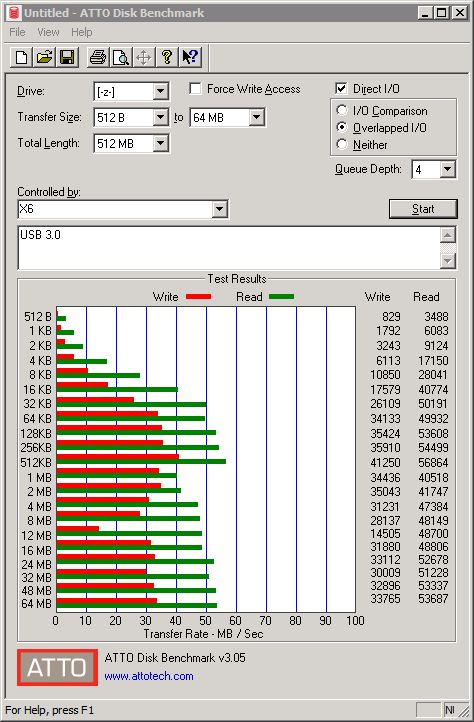474x722 pixels.
Task: Expand the Drive dropdown list
Action: (160, 91)
